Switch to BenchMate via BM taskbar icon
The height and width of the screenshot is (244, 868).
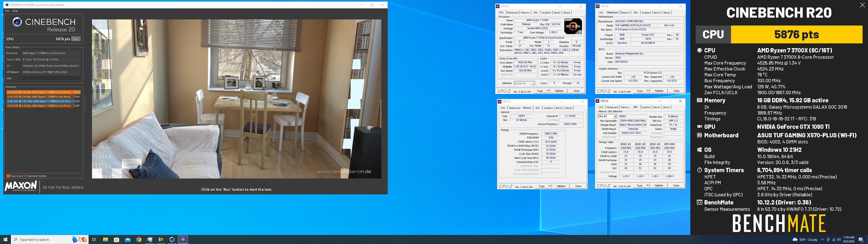click(x=161, y=240)
